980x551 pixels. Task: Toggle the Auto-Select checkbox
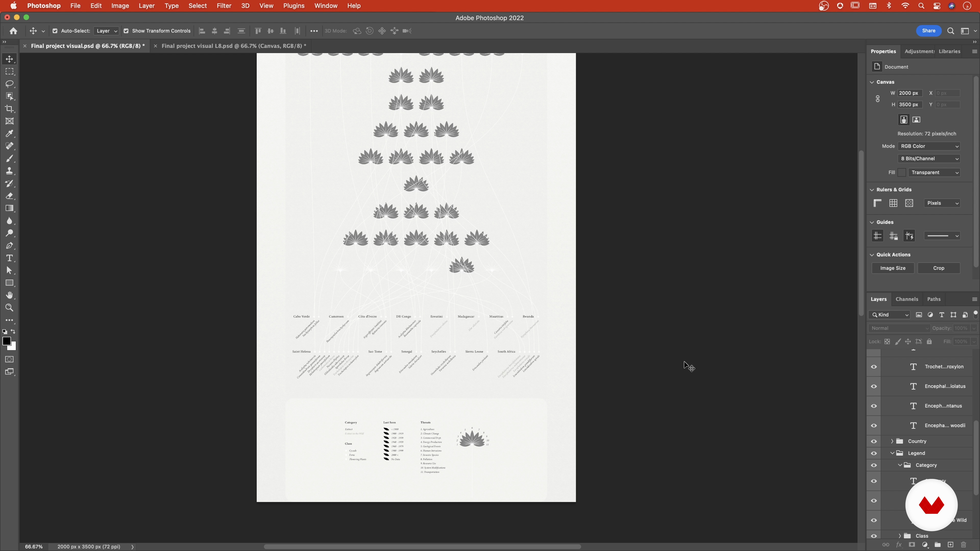[x=55, y=31]
